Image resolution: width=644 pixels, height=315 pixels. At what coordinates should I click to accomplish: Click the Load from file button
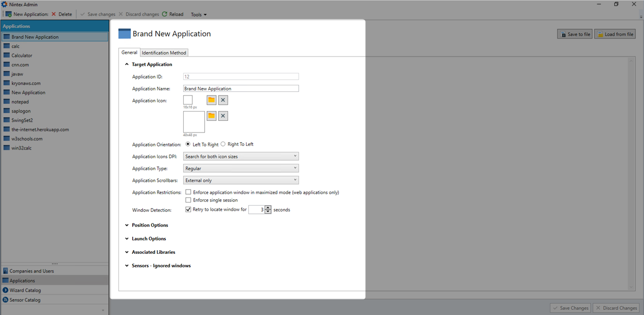click(x=615, y=34)
